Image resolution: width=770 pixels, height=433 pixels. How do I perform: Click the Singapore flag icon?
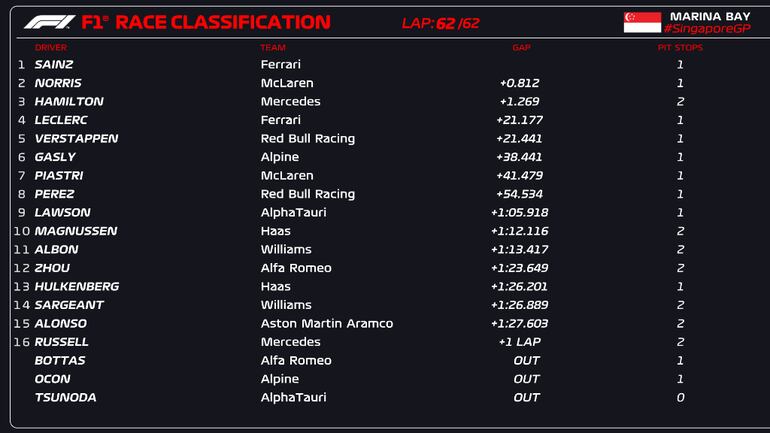(x=642, y=22)
